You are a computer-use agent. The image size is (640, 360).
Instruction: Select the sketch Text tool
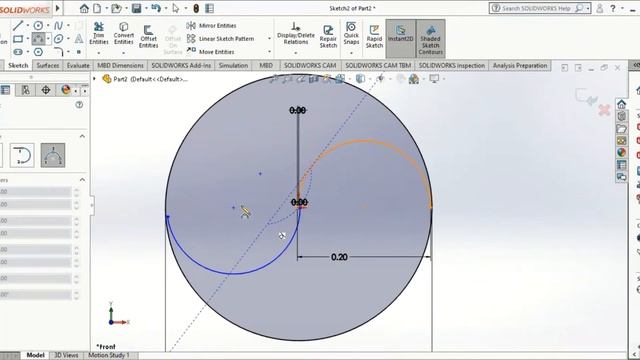tap(79, 39)
